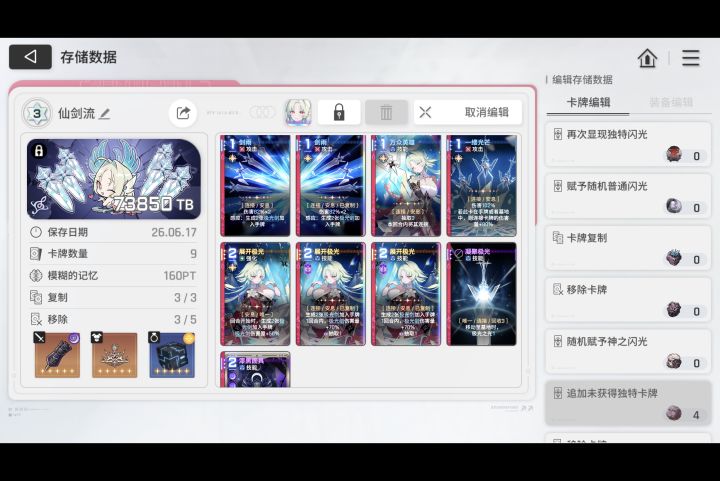The height and width of the screenshot is (481, 720).
Task: Click 取消编辑 to cancel editing
Action: 468,112
